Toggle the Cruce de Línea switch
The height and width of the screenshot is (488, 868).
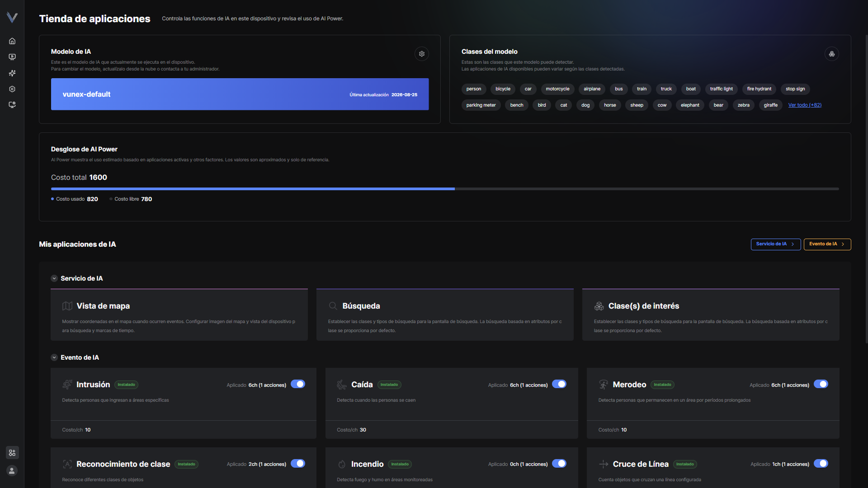821,464
